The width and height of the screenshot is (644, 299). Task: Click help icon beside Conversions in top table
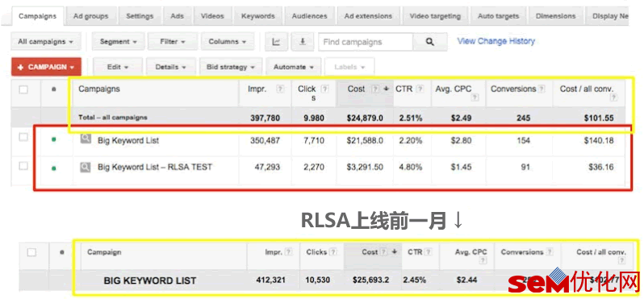(x=542, y=89)
